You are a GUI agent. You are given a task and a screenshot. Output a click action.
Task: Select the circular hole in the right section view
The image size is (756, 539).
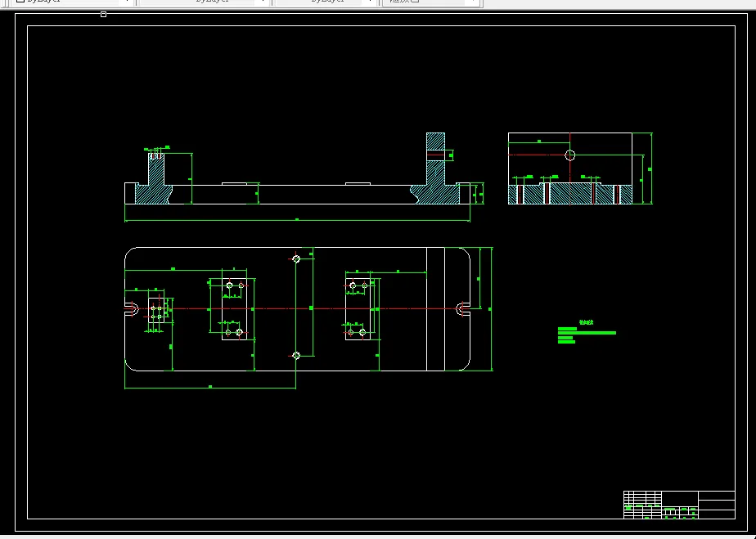[570, 155]
